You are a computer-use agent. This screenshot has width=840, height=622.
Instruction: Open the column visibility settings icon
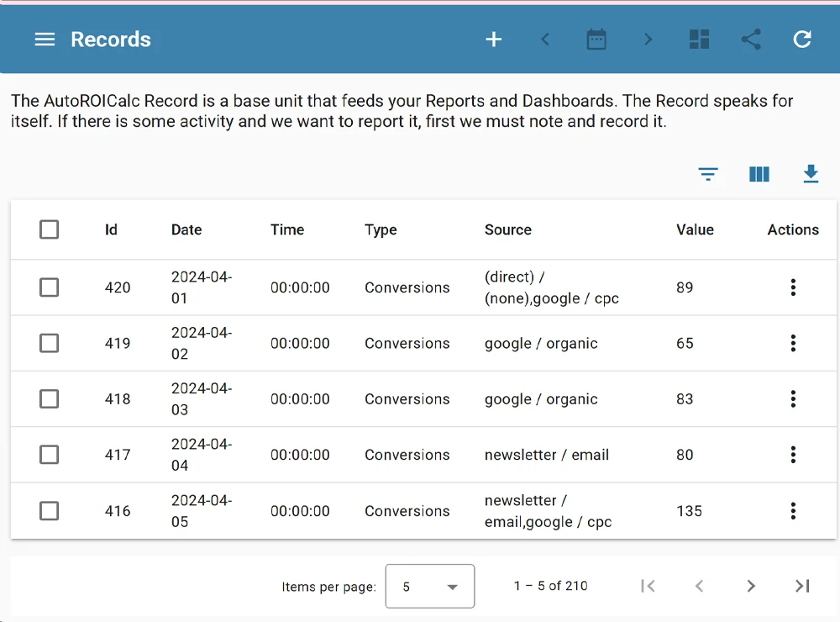pos(759,174)
